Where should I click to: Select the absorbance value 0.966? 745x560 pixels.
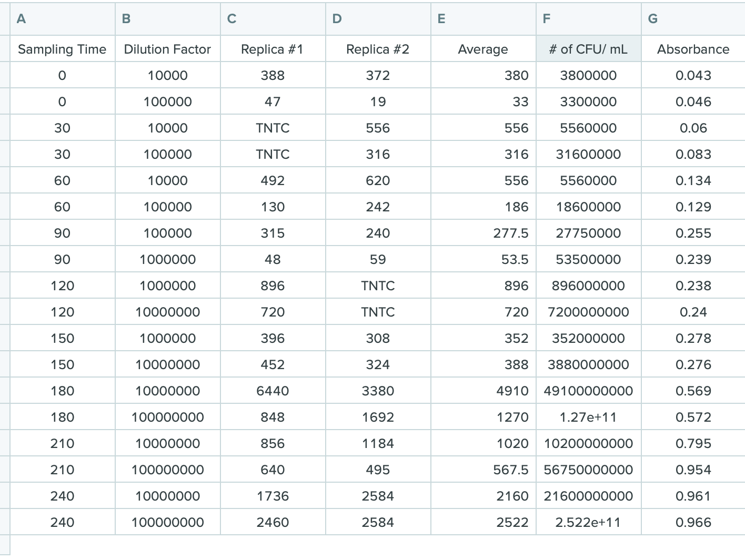pos(693,522)
